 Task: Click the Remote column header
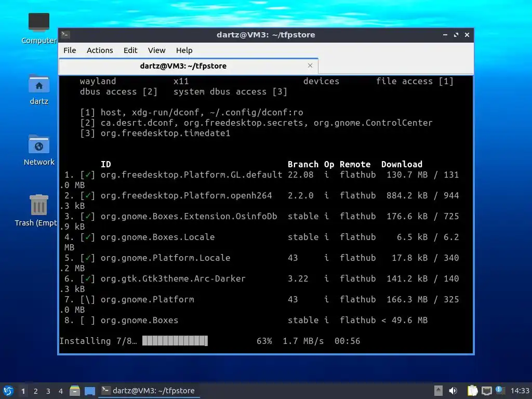(355, 164)
